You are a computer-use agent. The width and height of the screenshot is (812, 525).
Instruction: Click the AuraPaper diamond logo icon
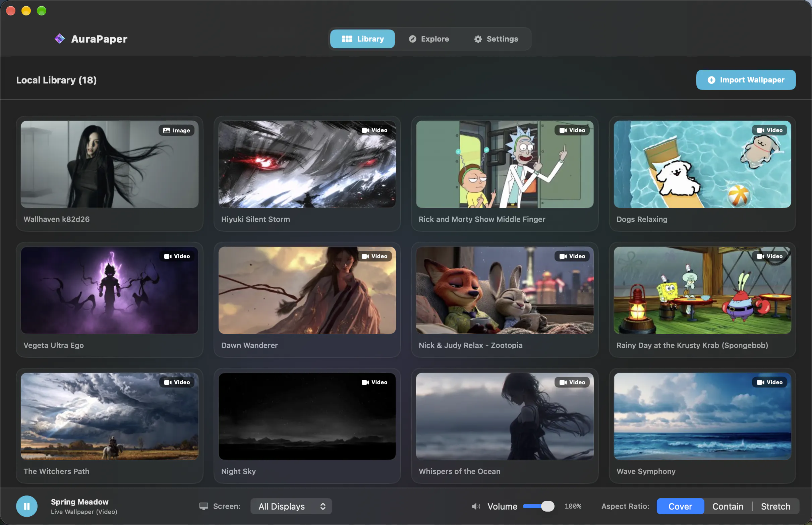coord(60,39)
